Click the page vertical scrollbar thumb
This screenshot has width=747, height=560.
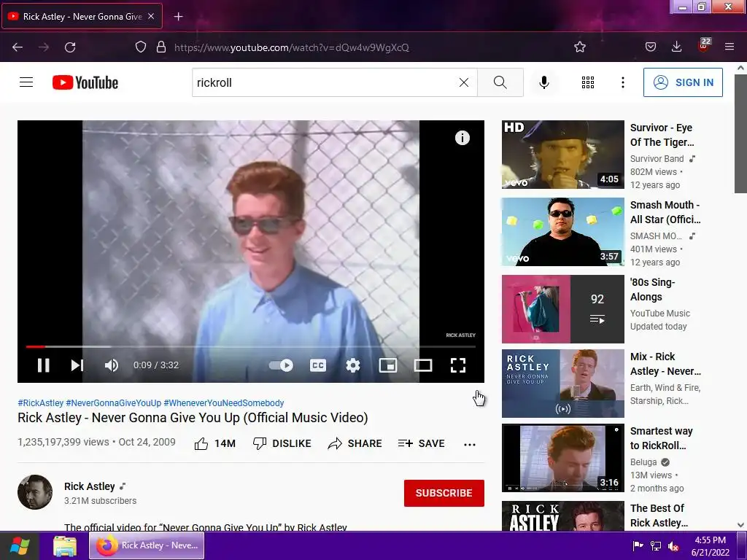(740, 134)
